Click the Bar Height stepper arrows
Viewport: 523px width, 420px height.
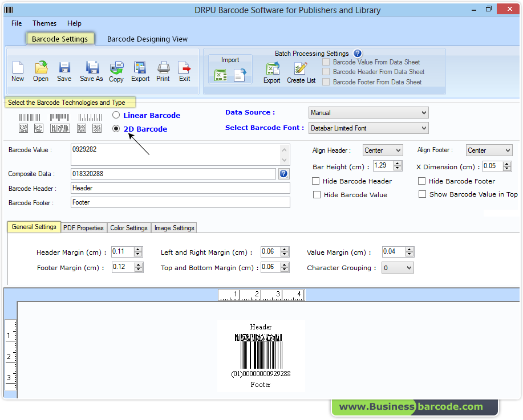(398, 166)
